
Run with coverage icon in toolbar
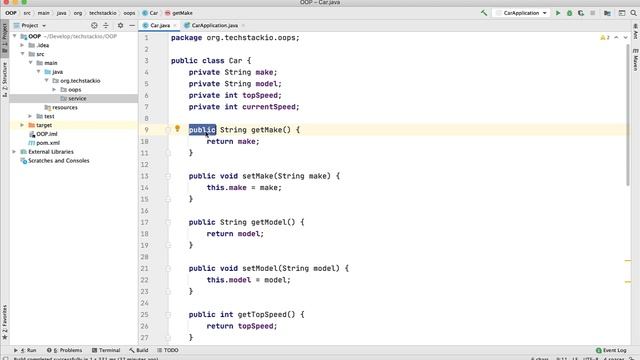click(x=581, y=13)
